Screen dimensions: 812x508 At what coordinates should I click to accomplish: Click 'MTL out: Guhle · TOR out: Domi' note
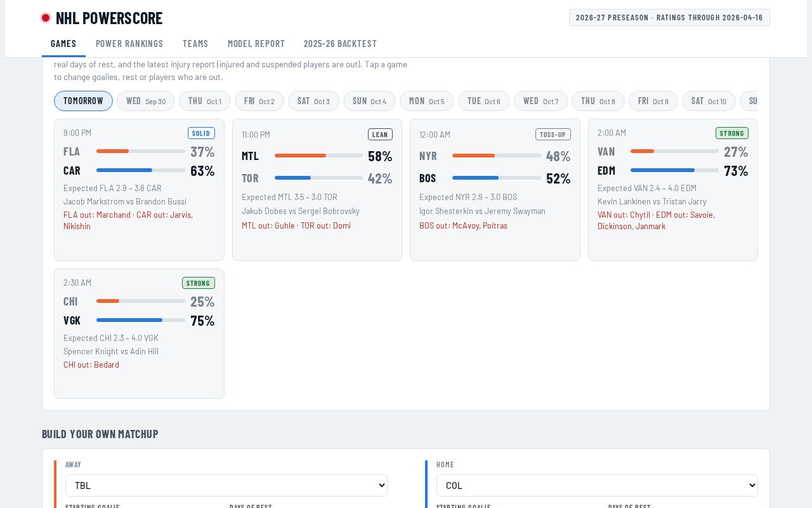click(x=296, y=225)
